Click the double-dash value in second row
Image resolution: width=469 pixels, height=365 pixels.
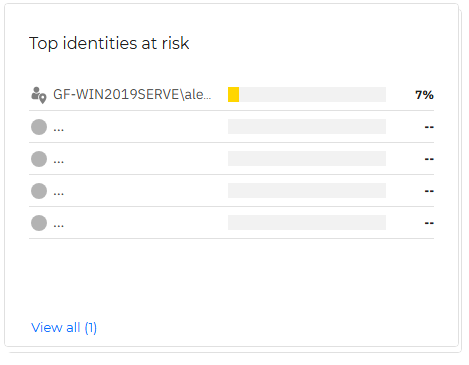tap(429, 127)
